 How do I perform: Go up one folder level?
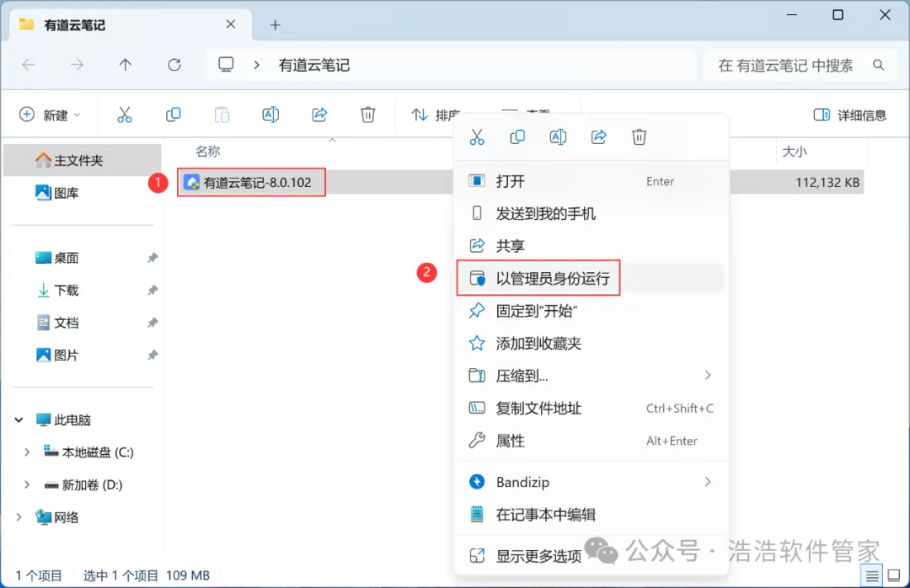click(x=126, y=65)
